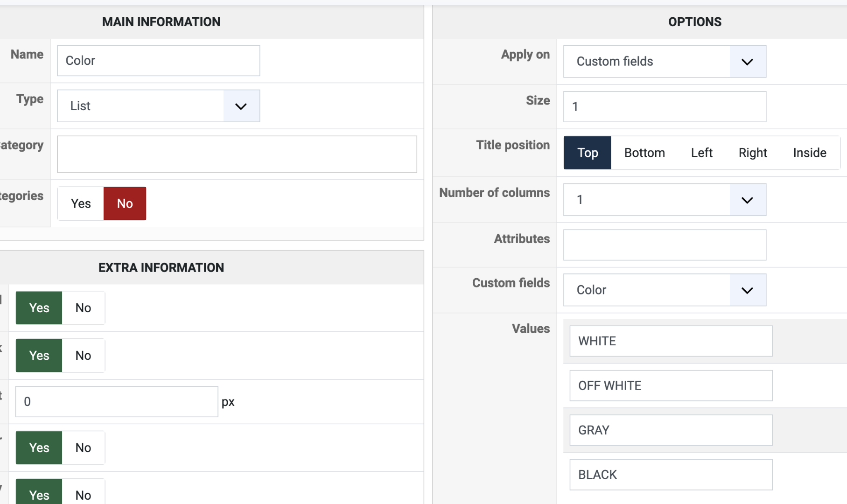Focus the Size input field

665,107
